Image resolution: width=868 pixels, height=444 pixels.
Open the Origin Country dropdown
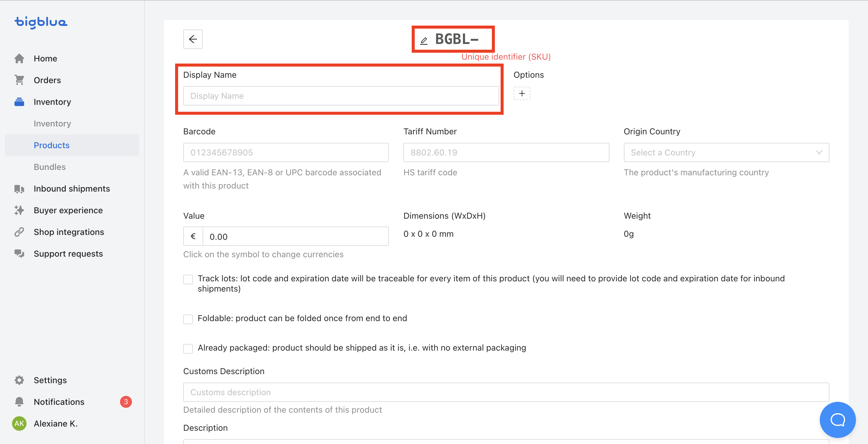(726, 153)
